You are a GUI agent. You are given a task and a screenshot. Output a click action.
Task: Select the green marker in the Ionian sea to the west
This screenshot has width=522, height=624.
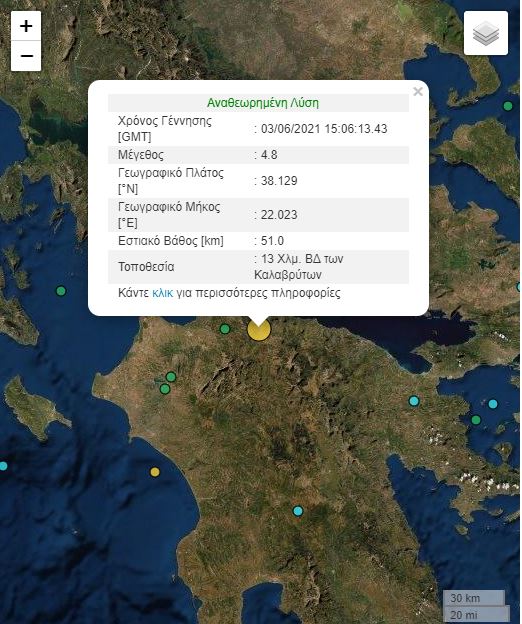pyautogui.click(x=61, y=291)
